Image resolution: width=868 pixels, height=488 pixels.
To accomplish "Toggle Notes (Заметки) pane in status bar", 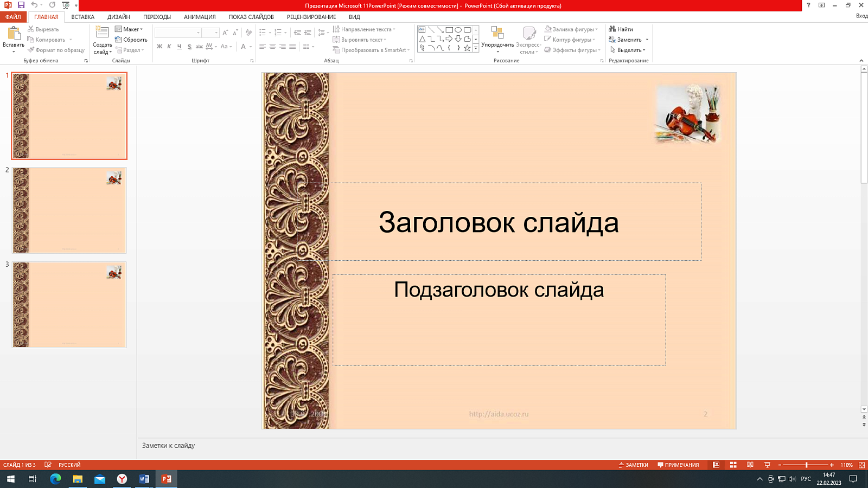I will click(x=633, y=465).
